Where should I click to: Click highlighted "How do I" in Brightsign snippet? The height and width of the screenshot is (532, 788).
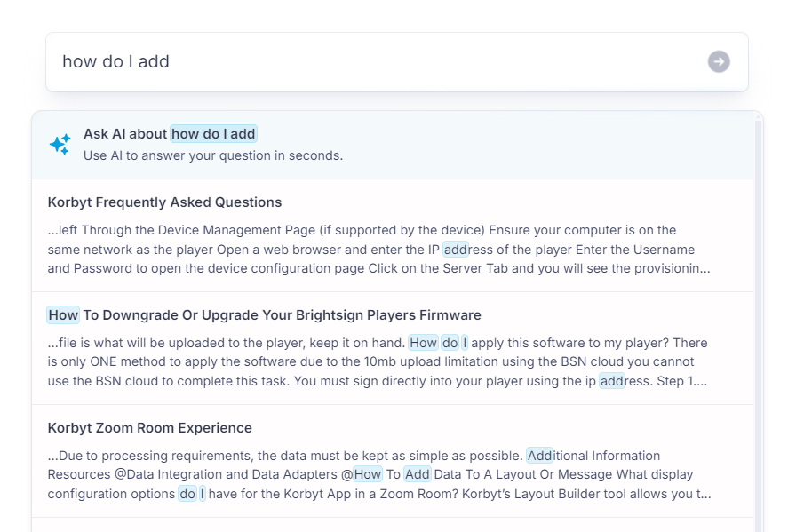438,343
